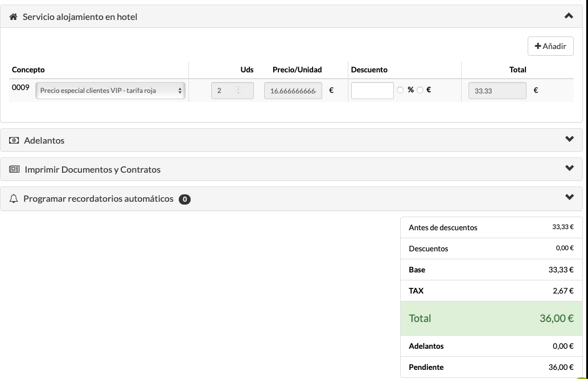
Task: Click the bell icon beside Programar recordatorios
Action: pos(14,199)
